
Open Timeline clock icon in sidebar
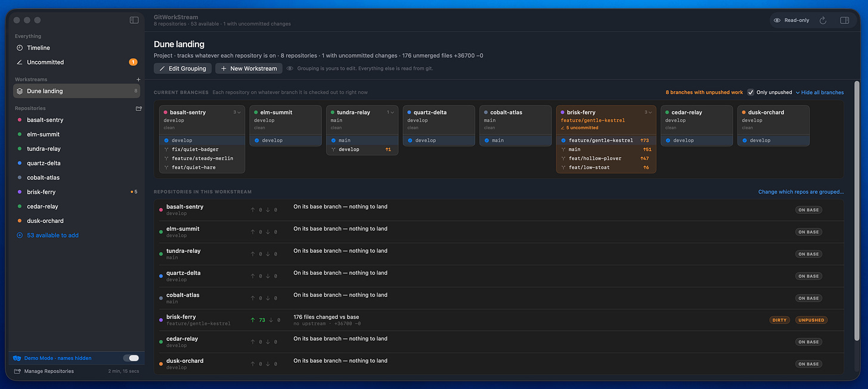(x=20, y=48)
